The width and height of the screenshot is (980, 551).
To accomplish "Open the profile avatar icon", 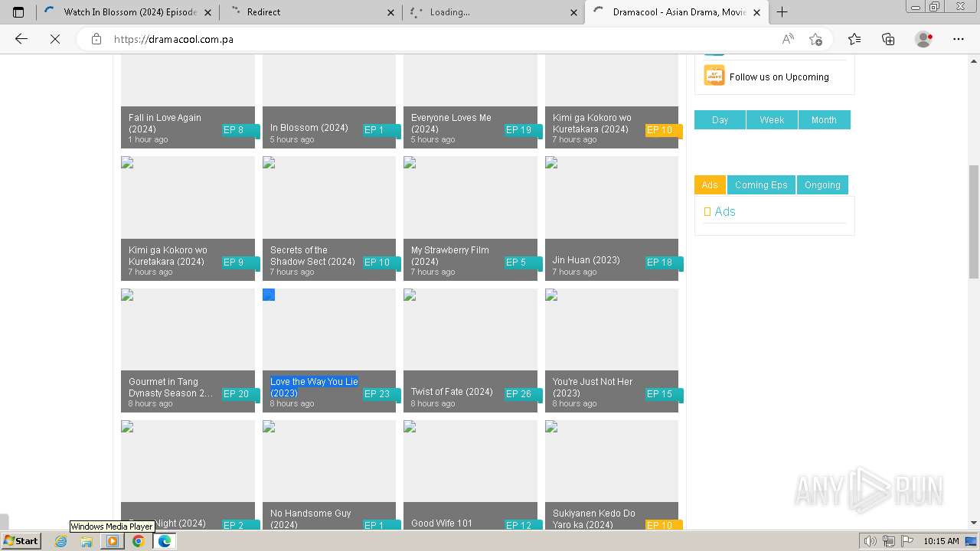I will tap(924, 39).
